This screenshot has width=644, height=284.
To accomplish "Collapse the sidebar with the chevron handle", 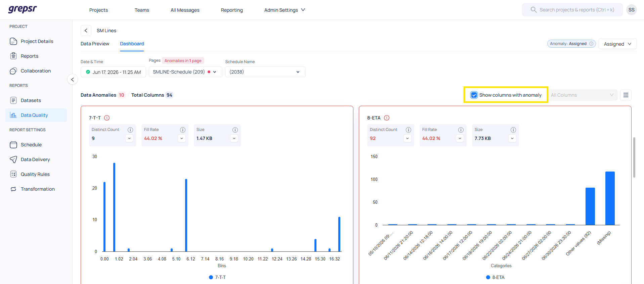I will [73, 80].
